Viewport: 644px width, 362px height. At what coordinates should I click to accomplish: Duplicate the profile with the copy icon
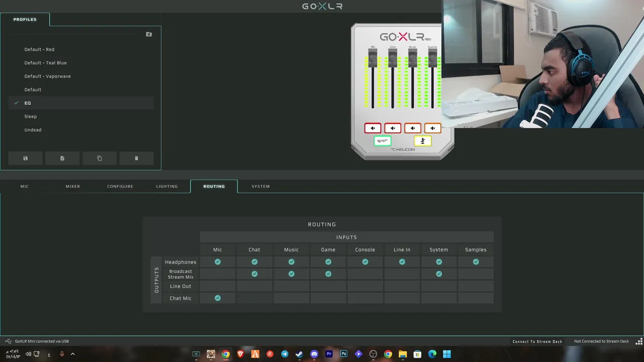99,158
